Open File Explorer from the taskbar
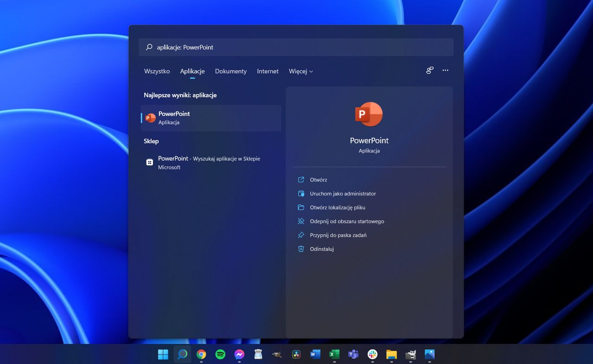 [391, 354]
